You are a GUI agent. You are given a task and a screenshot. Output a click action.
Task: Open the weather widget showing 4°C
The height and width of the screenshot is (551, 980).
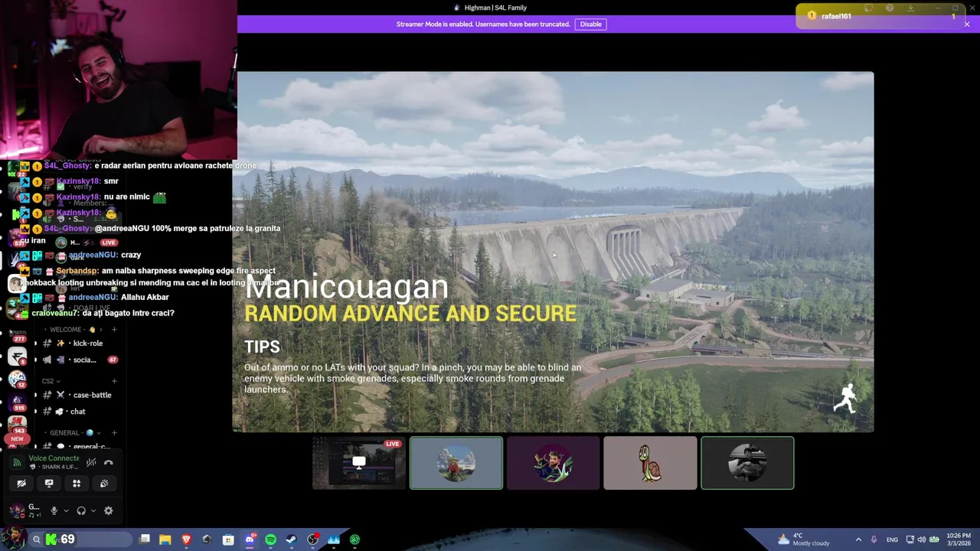tap(803, 540)
